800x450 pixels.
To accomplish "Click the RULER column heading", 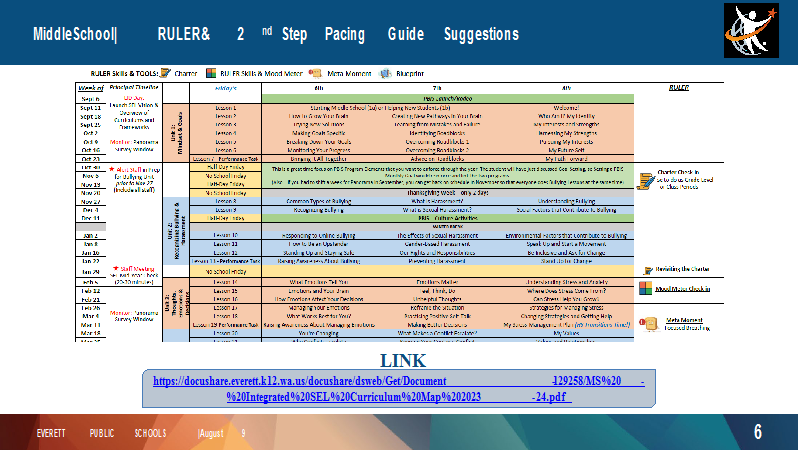I will 679,88.
